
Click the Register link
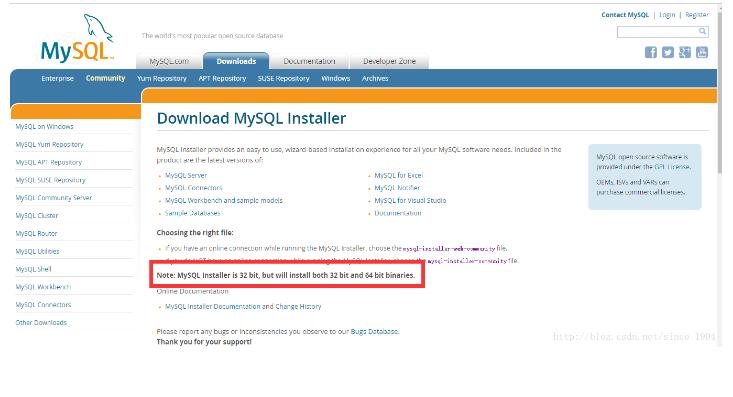pyautogui.click(x=697, y=15)
